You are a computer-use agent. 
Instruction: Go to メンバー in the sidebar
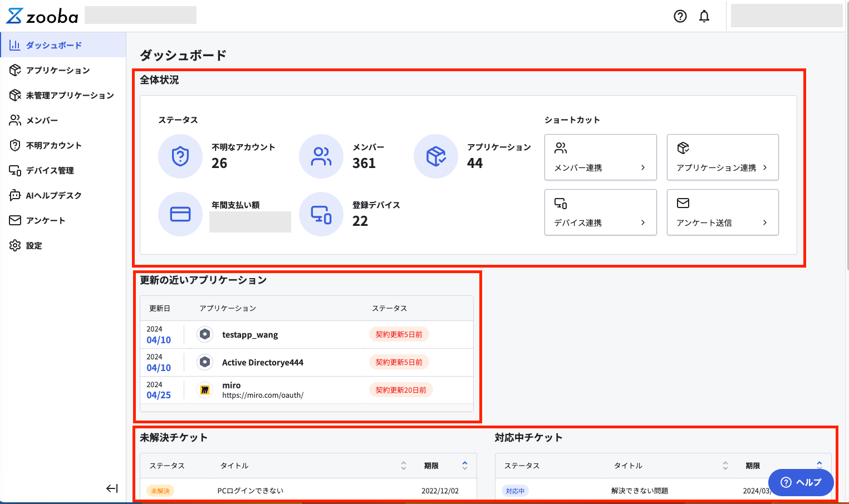(x=63, y=120)
